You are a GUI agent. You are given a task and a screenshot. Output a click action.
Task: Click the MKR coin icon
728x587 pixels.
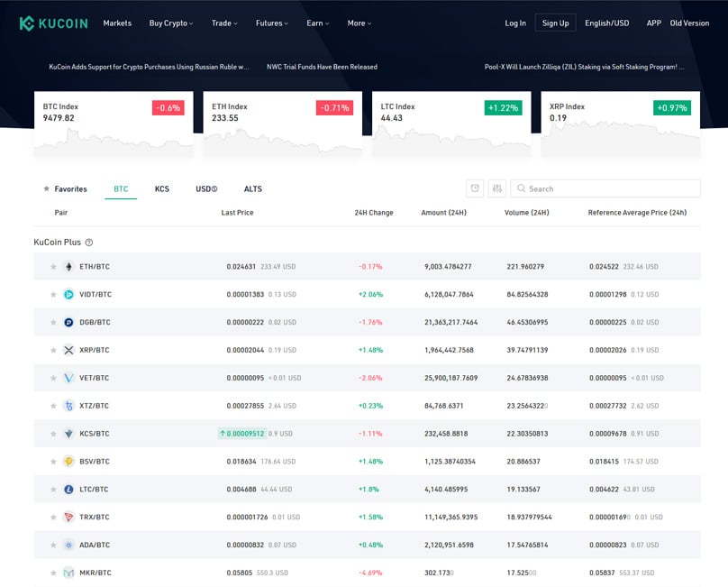(69, 572)
